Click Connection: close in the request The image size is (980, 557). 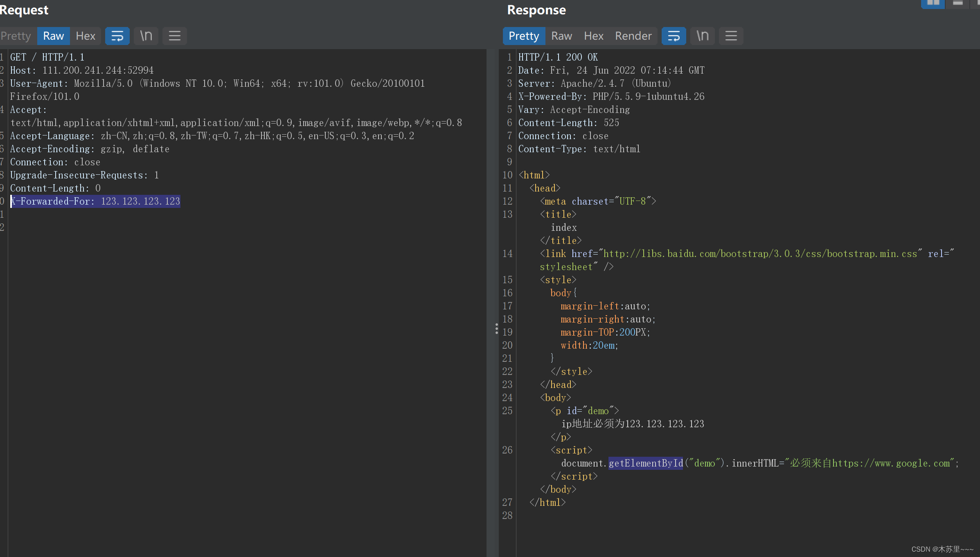click(x=55, y=162)
